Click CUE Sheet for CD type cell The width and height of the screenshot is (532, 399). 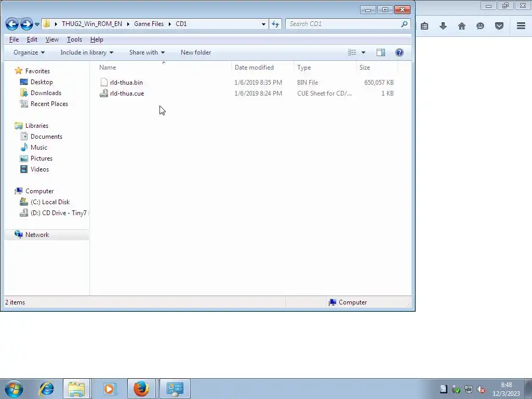click(x=324, y=94)
